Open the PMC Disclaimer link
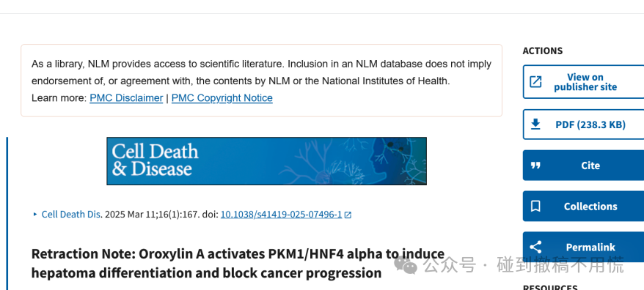This screenshot has height=290, width=644. [126, 98]
